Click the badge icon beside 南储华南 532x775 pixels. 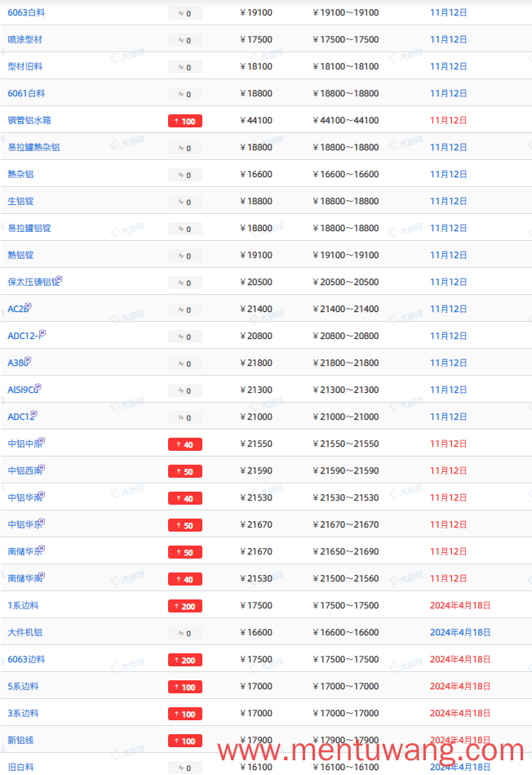click(x=42, y=575)
